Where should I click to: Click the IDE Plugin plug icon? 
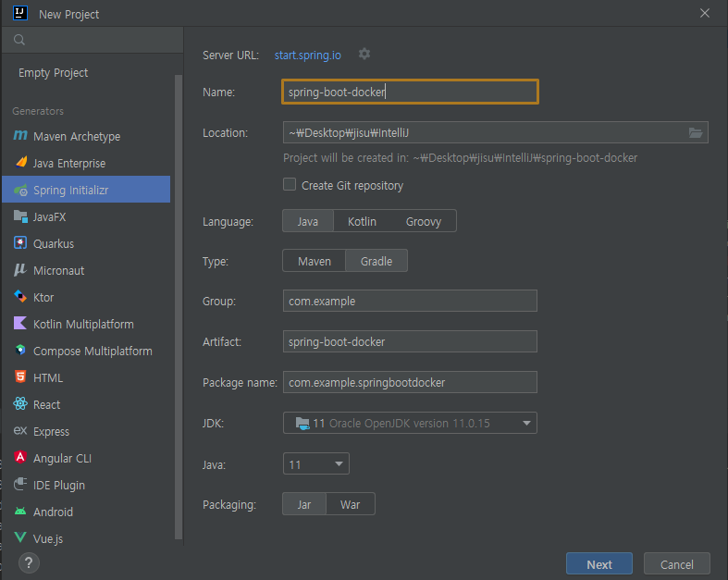(20, 484)
